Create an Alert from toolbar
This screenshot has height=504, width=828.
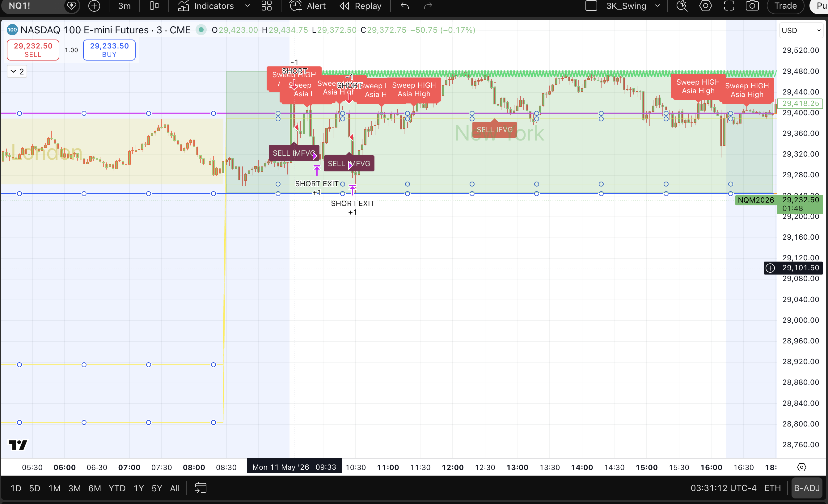coord(308,6)
